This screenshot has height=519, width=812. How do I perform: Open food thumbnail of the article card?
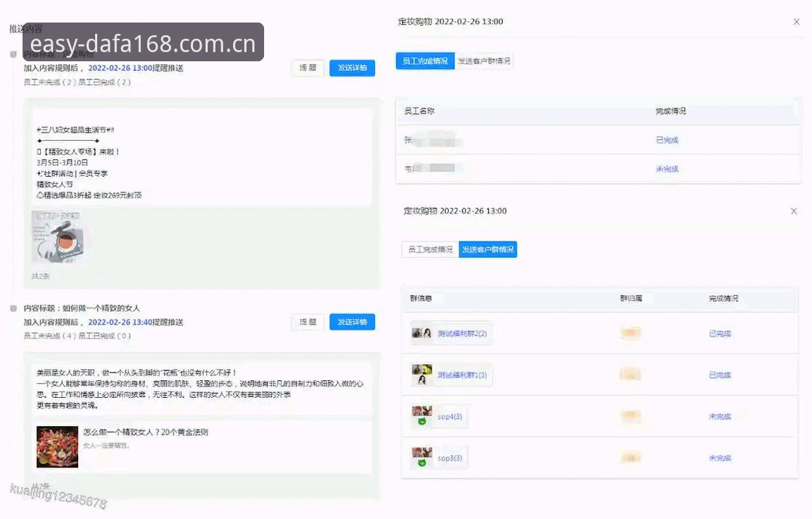coord(58,447)
